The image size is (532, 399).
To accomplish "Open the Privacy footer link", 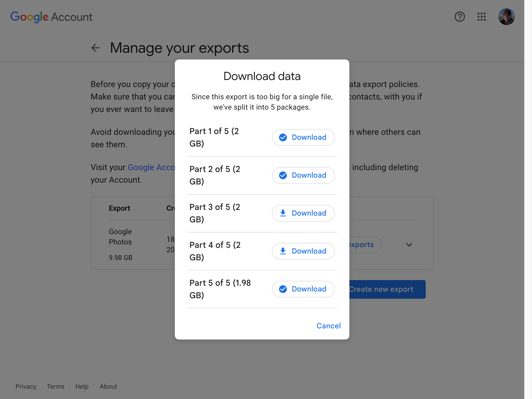I will point(26,386).
